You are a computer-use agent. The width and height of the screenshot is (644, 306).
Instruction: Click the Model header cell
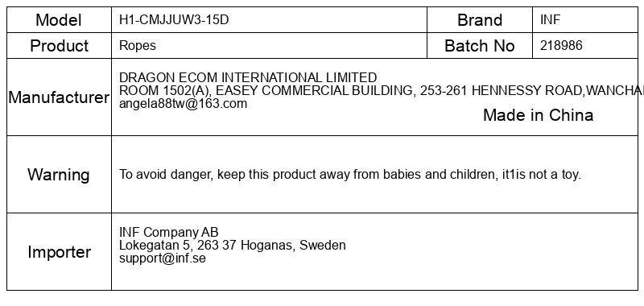(x=59, y=19)
